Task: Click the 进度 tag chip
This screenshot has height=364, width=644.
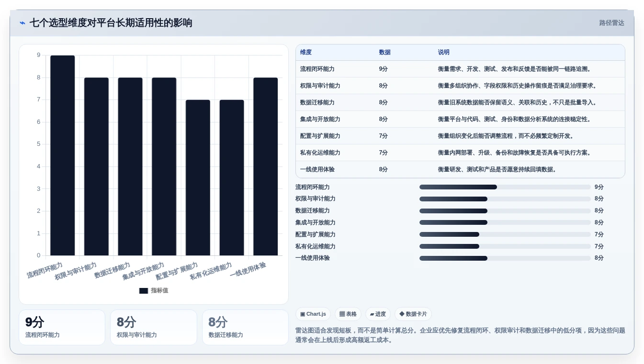Action: click(378, 314)
